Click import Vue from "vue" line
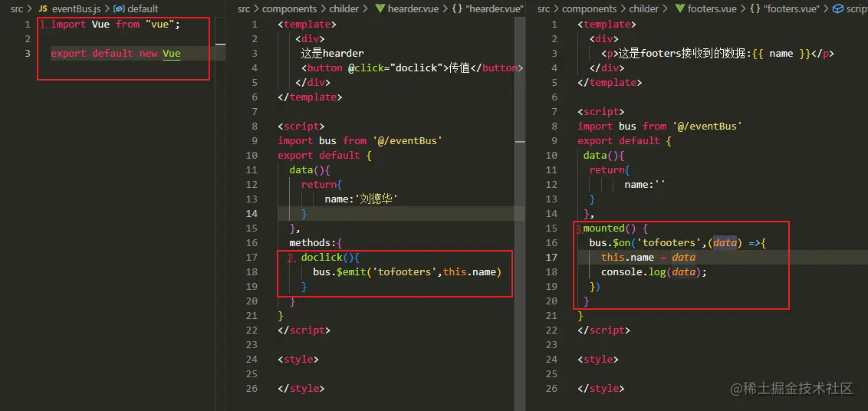868x411 pixels. 116,25
